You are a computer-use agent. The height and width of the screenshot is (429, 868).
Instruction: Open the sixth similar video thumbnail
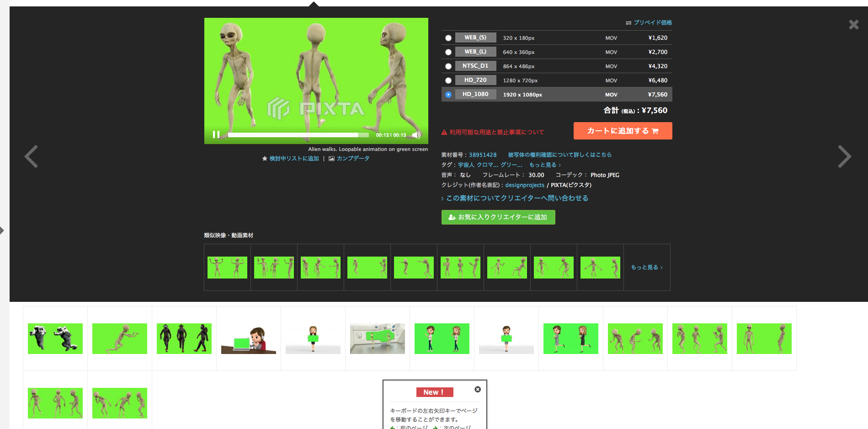point(460,268)
